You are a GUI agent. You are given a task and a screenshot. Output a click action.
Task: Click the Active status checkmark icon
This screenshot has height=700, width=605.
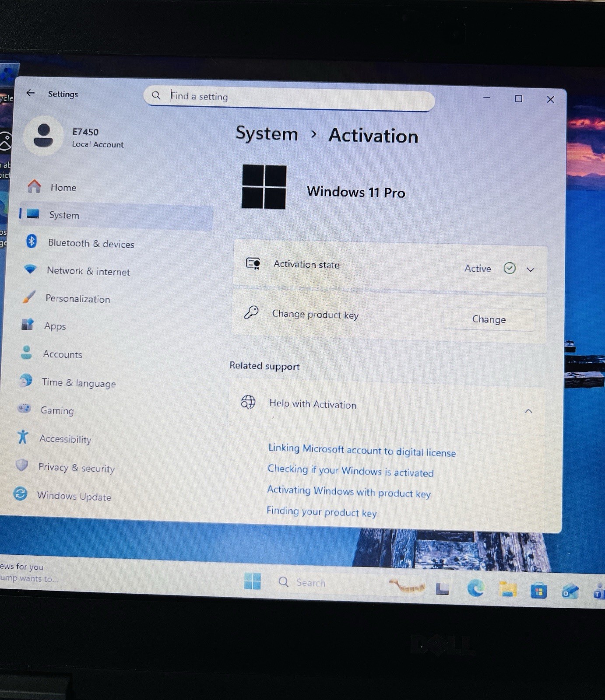tap(510, 268)
